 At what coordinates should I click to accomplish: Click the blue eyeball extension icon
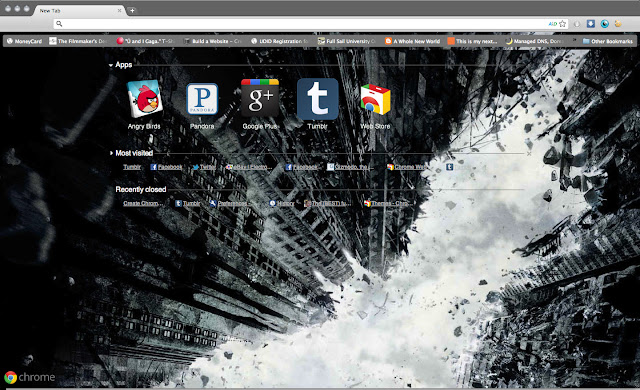coord(604,24)
